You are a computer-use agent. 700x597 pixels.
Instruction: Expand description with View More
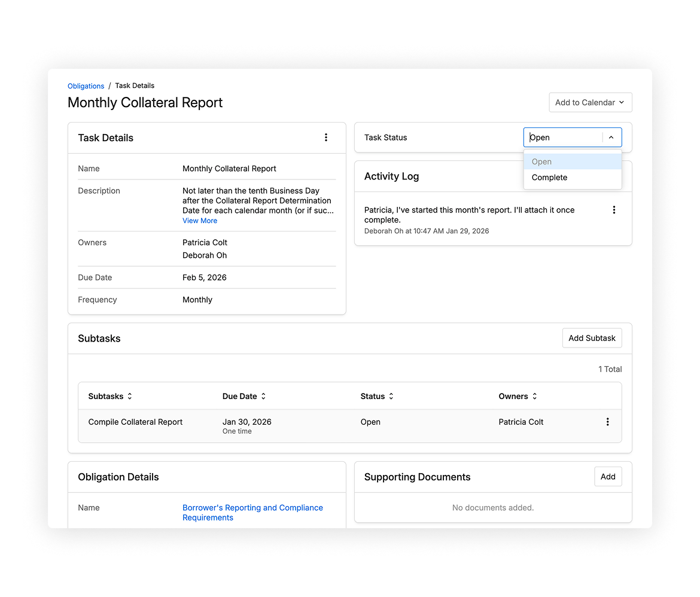point(200,221)
